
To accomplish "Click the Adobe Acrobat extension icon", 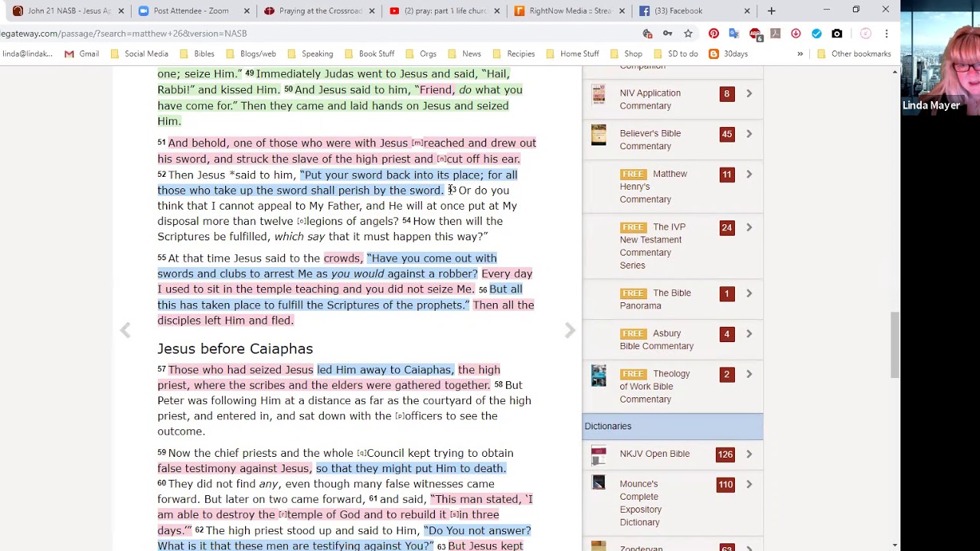I will point(776,34).
